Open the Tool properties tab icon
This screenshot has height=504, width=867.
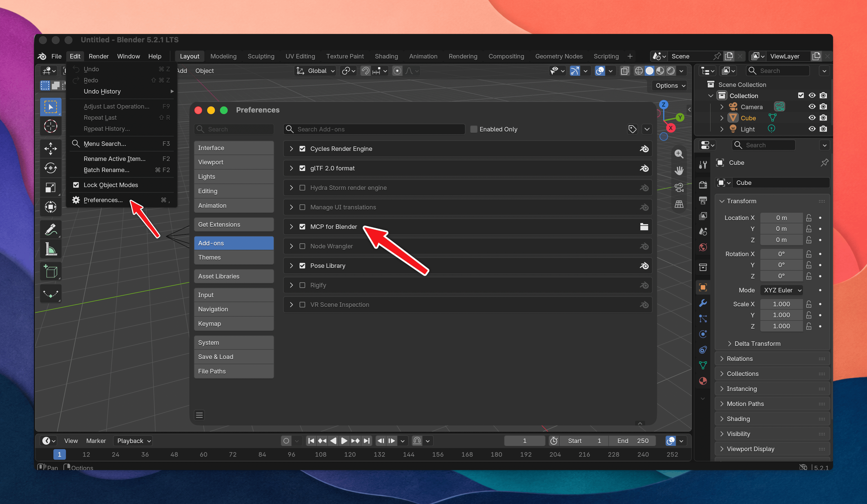(703, 165)
